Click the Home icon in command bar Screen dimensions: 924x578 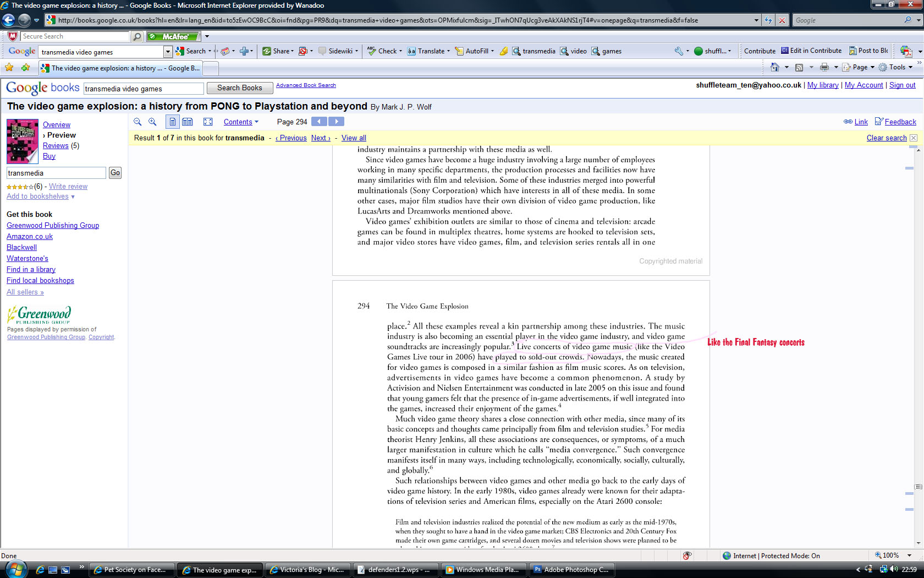click(775, 67)
